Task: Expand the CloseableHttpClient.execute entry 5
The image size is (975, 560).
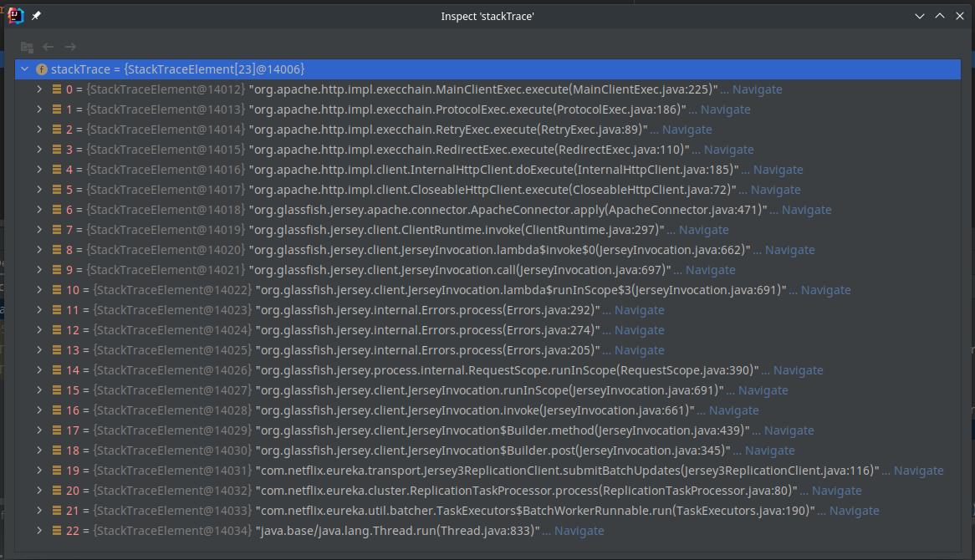Action: 38,189
